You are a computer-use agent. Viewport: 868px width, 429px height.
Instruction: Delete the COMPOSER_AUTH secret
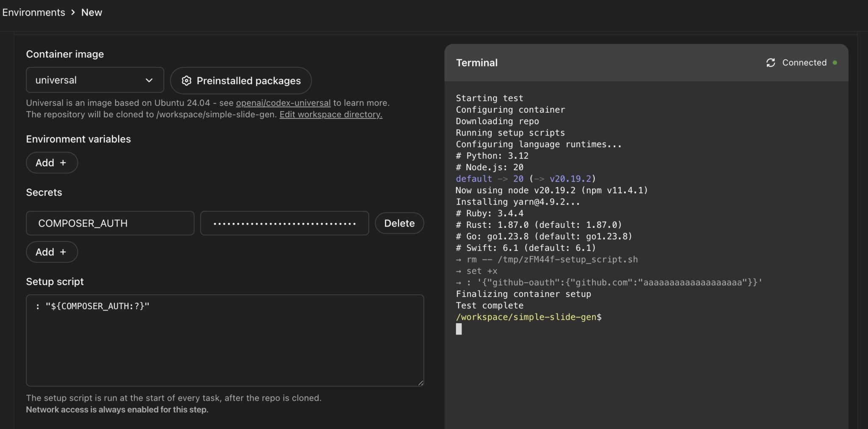pos(399,223)
